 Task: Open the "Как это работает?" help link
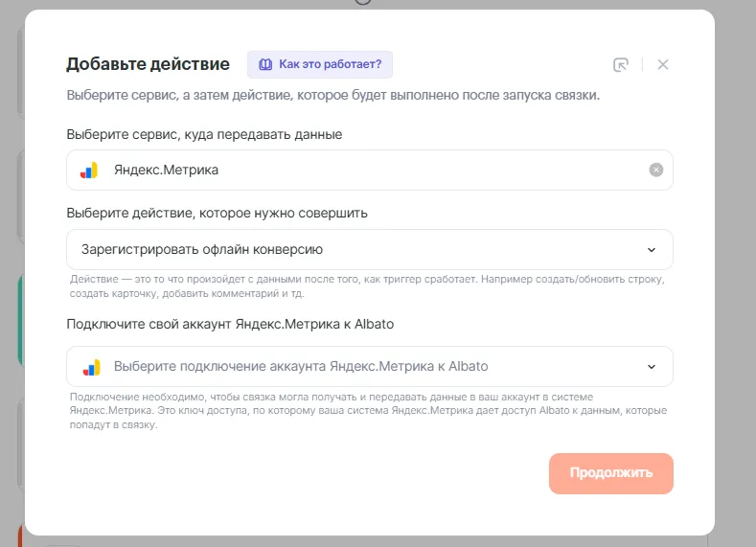point(330,65)
